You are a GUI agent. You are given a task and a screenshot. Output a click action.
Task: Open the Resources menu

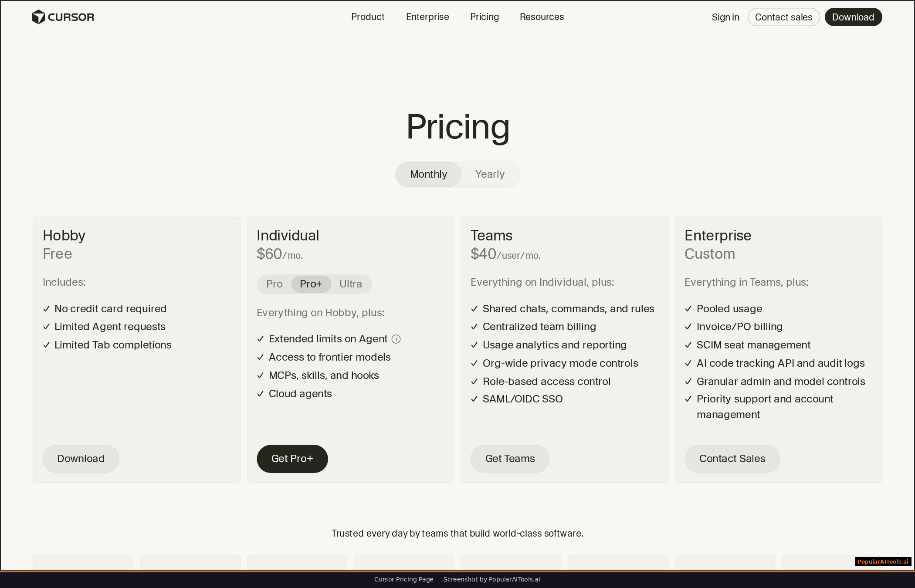tap(542, 17)
